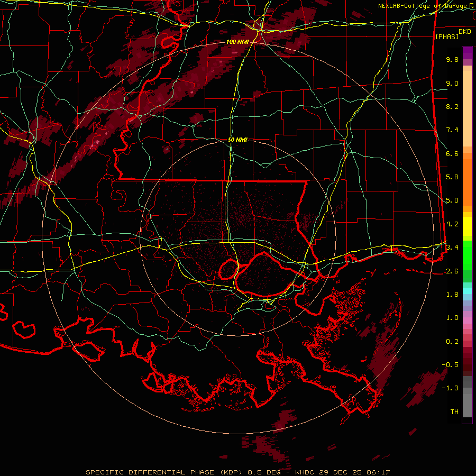
Task: Click the 9.8 value on the color scale
Action: click(452, 60)
